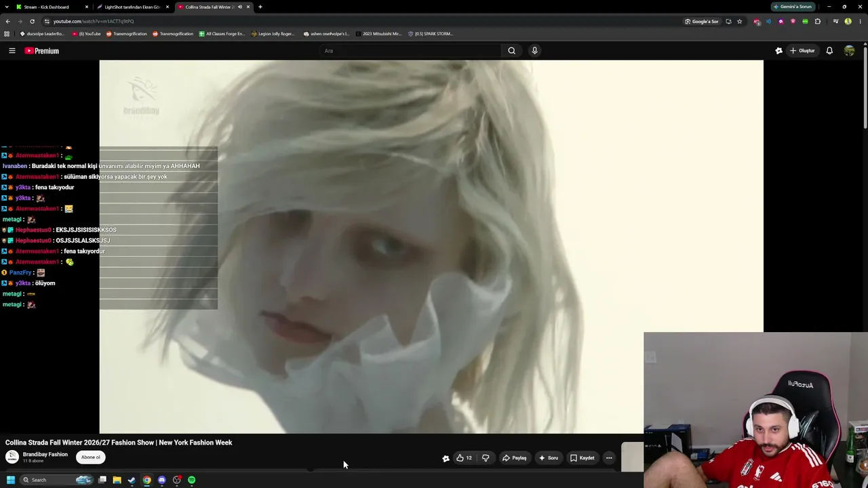
Task: Click the address bar URL
Action: tap(94, 21)
